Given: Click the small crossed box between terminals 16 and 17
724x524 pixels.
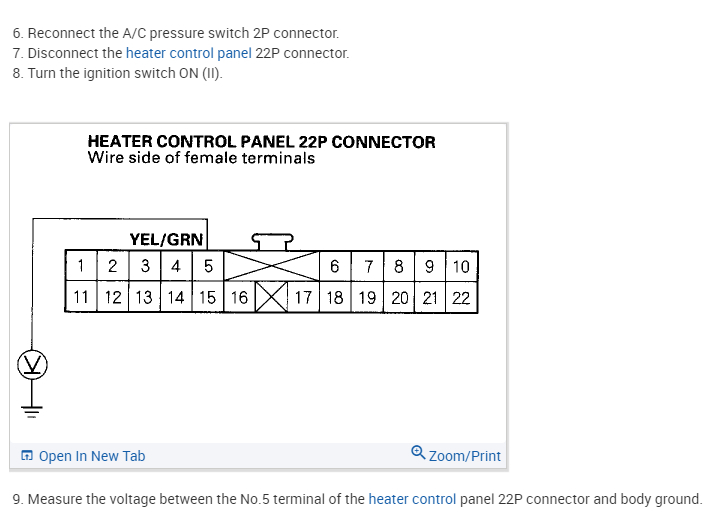Looking at the screenshot, I should (x=268, y=297).
